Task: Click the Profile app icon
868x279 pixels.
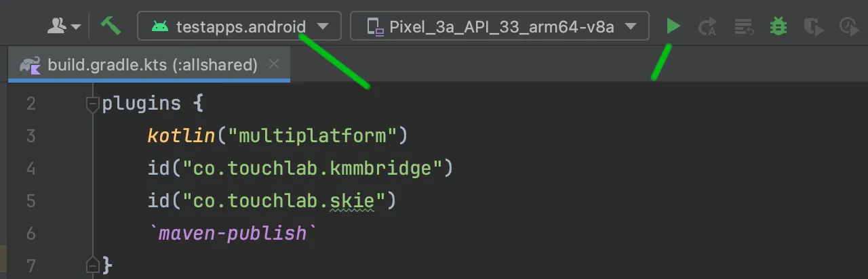Action: (x=849, y=26)
